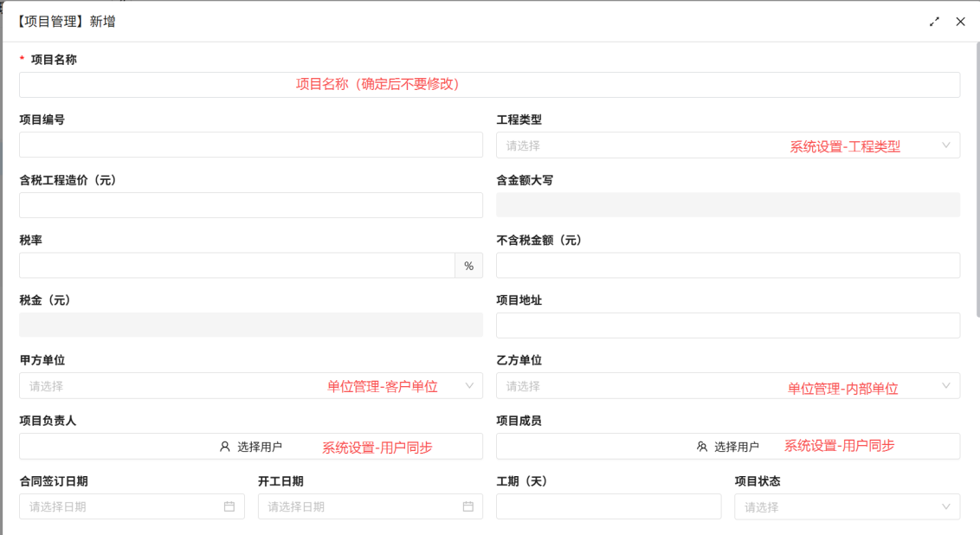Screen dimensions: 980x535
Task: Expand the 甲方单位 dropdown arrow
Action: point(469,385)
